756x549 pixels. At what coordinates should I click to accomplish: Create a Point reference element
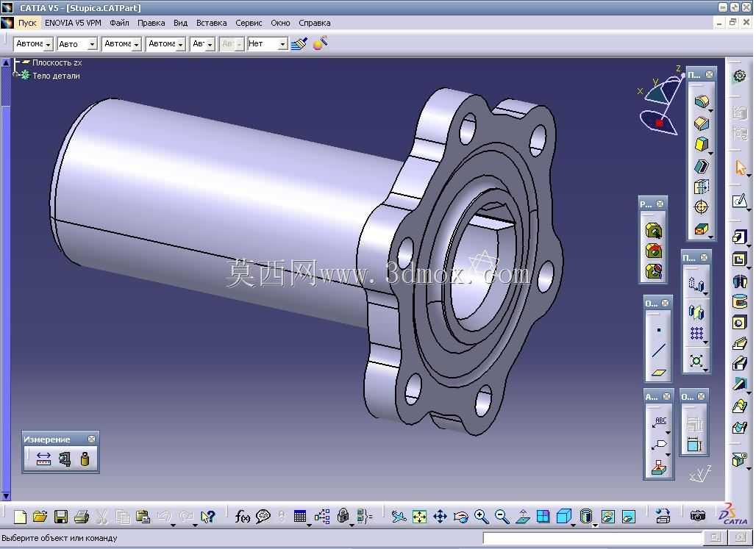(x=659, y=330)
